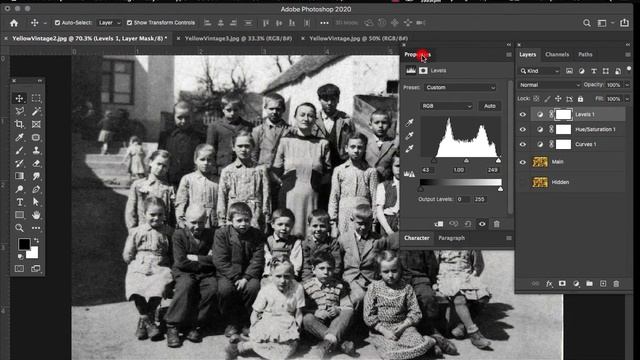Select the Path Selection tool

coord(36,202)
